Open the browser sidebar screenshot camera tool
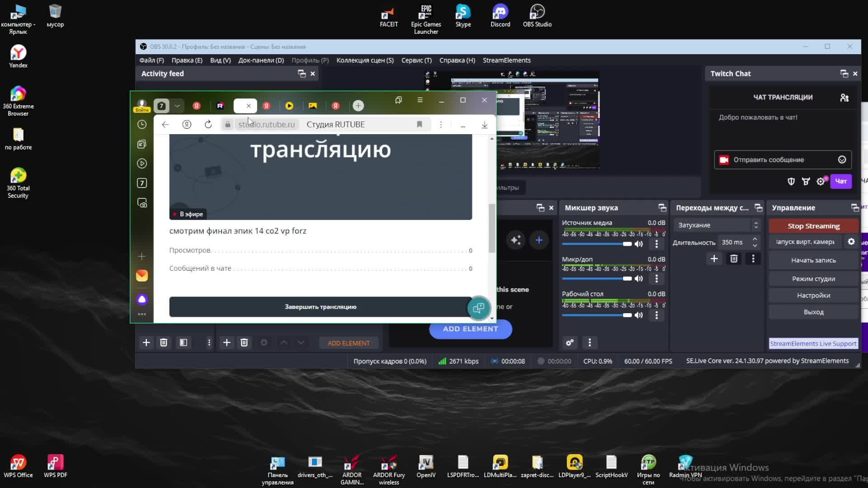Viewport: 868px width, 488px height. click(x=142, y=203)
